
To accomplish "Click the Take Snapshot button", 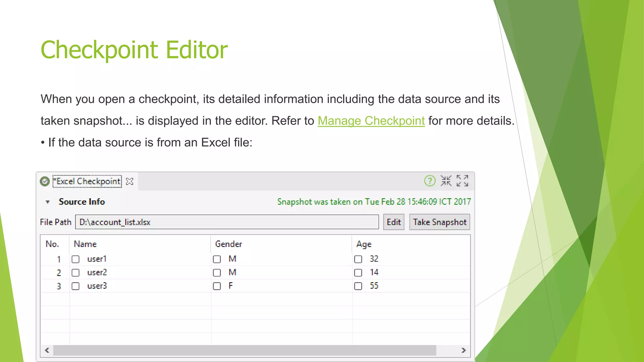I will 440,222.
